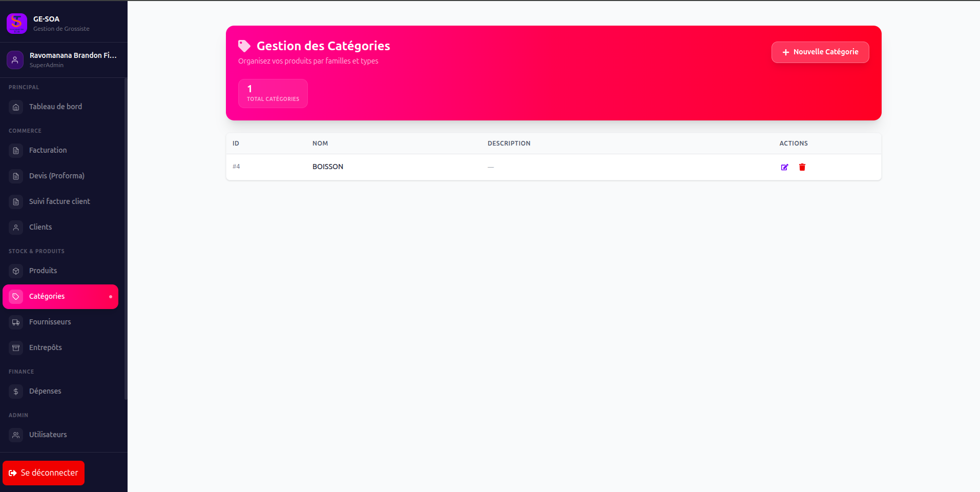Click the BOISSON category name
The width and height of the screenshot is (980, 492).
(x=328, y=167)
